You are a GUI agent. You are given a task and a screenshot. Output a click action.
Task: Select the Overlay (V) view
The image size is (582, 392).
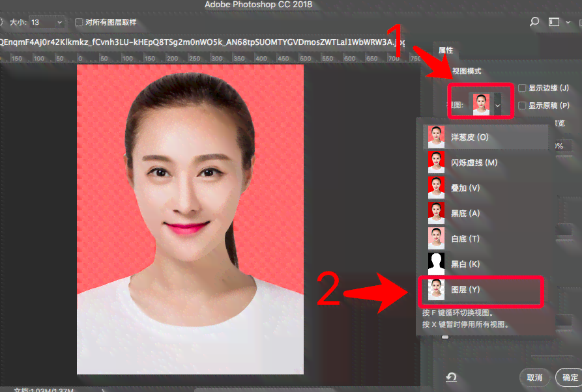pyautogui.click(x=486, y=188)
